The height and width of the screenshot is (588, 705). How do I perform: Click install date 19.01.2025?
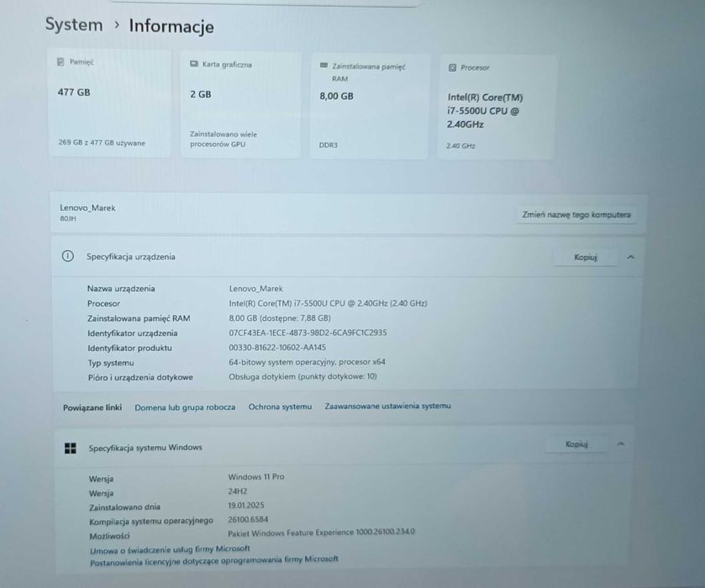tap(246, 506)
